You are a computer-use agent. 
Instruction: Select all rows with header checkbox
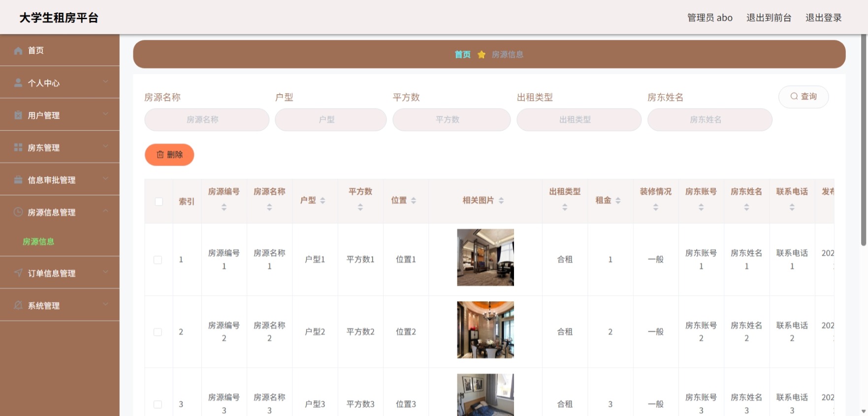[159, 201]
